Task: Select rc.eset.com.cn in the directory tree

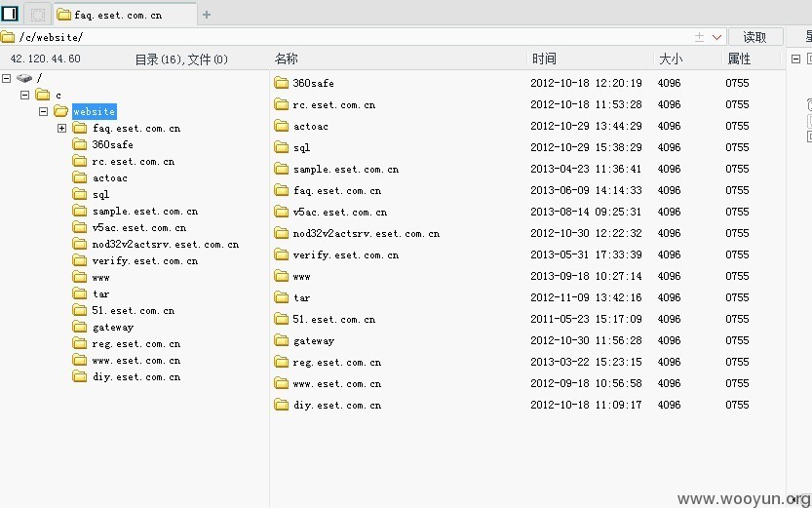Action: [x=134, y=162]
